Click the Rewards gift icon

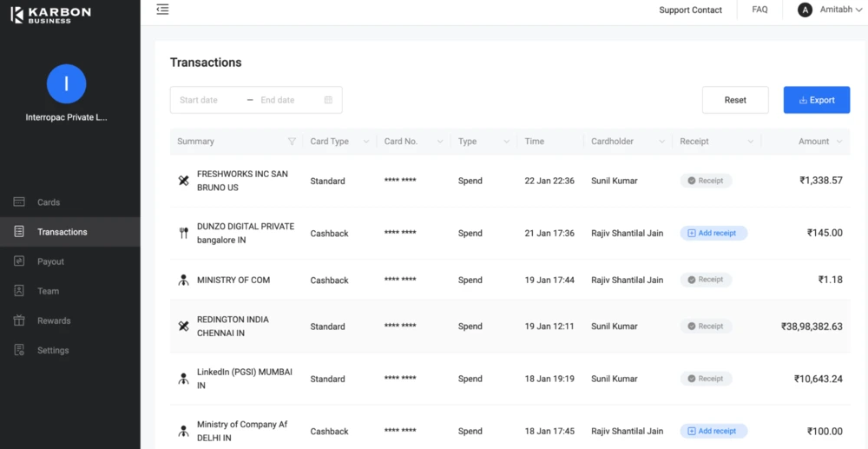coord(19,320)
